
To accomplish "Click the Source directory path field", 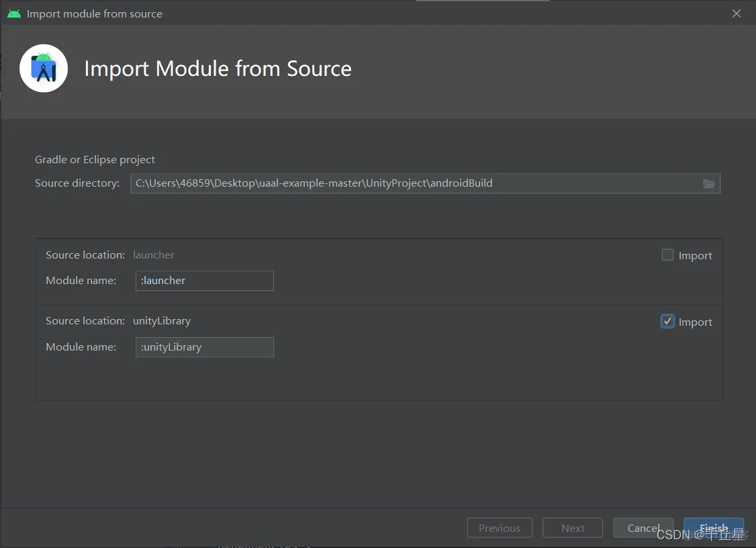I will pos(425,183).
